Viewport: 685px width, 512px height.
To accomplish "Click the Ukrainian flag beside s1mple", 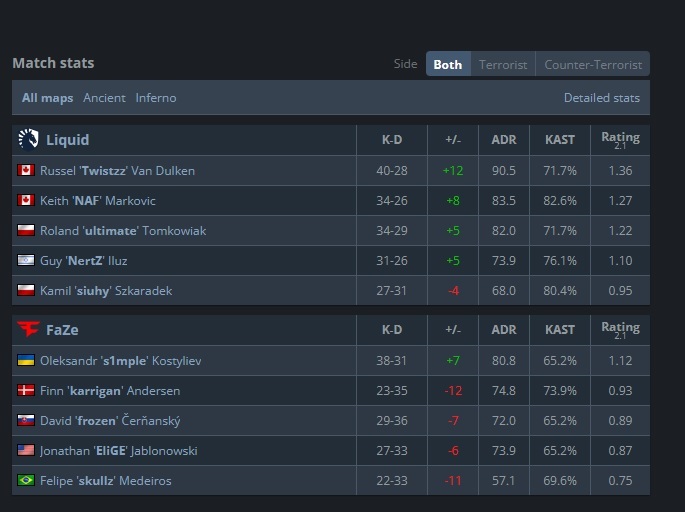I will [x=26, y=361].
